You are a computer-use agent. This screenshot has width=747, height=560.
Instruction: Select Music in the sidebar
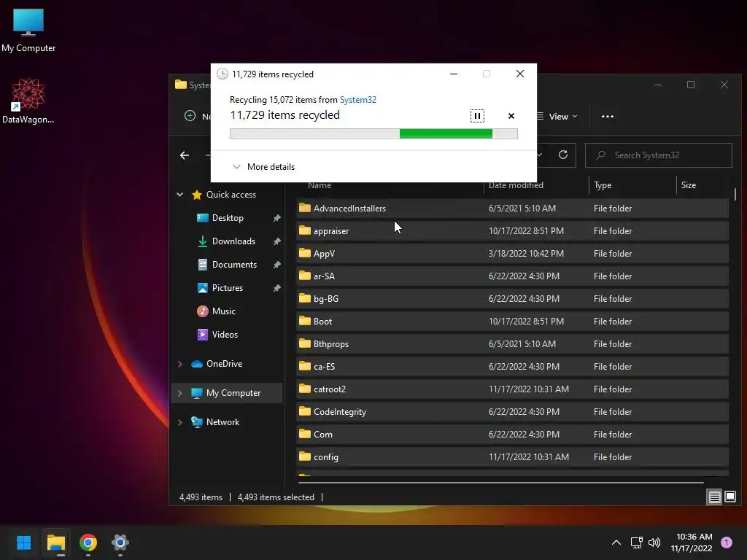(x=223, y=311)
